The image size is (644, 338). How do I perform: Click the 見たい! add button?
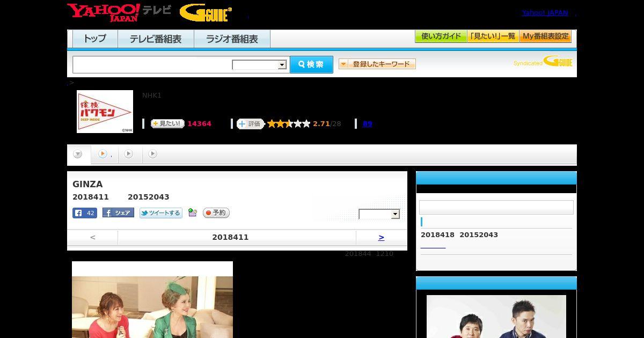[167, 124]
